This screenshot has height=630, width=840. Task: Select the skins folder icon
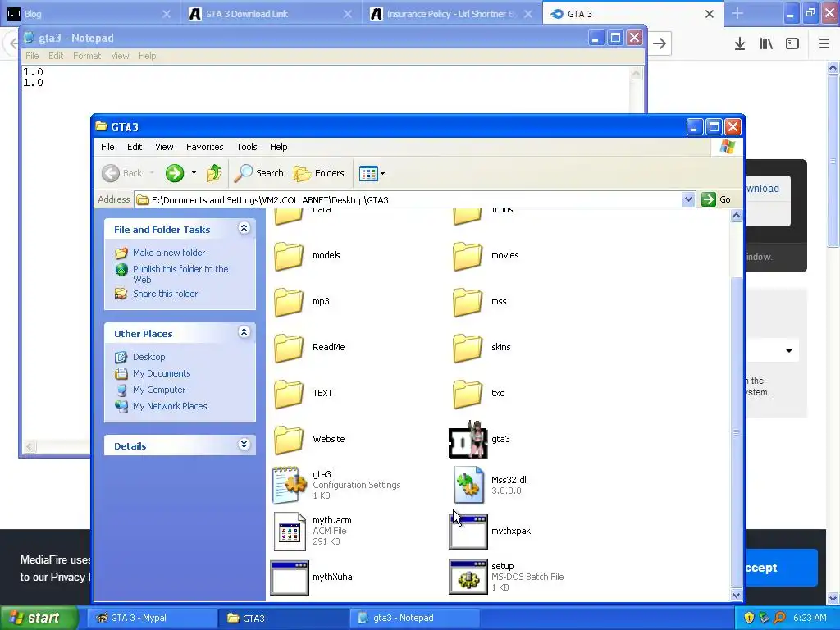click(x=468, y=348)
